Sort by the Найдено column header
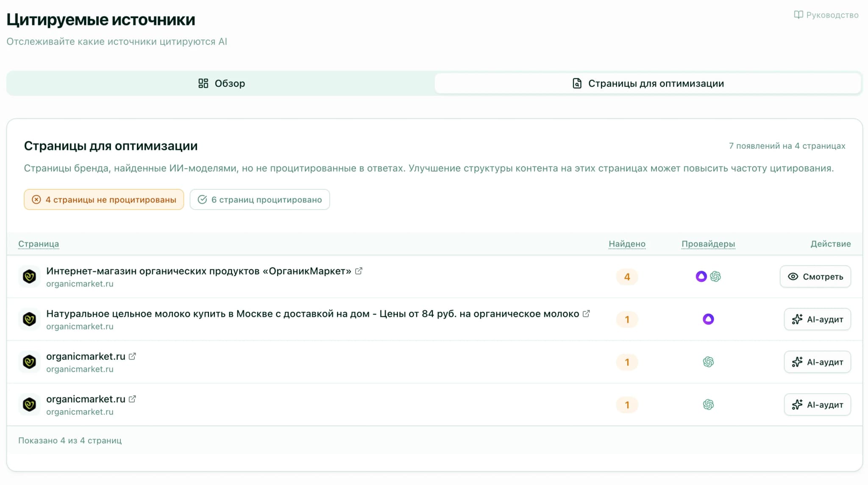This screenshot has width=868, height=485. (x=627, y=244)
